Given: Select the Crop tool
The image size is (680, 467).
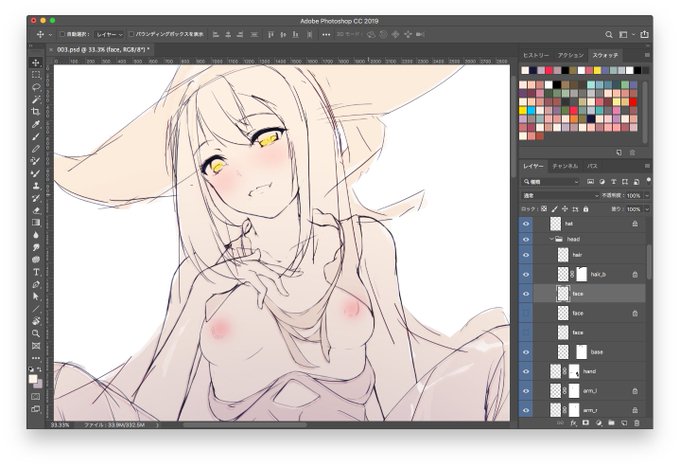Looking at the screenshot, I should pyautogui.click(x=36, y=111).
